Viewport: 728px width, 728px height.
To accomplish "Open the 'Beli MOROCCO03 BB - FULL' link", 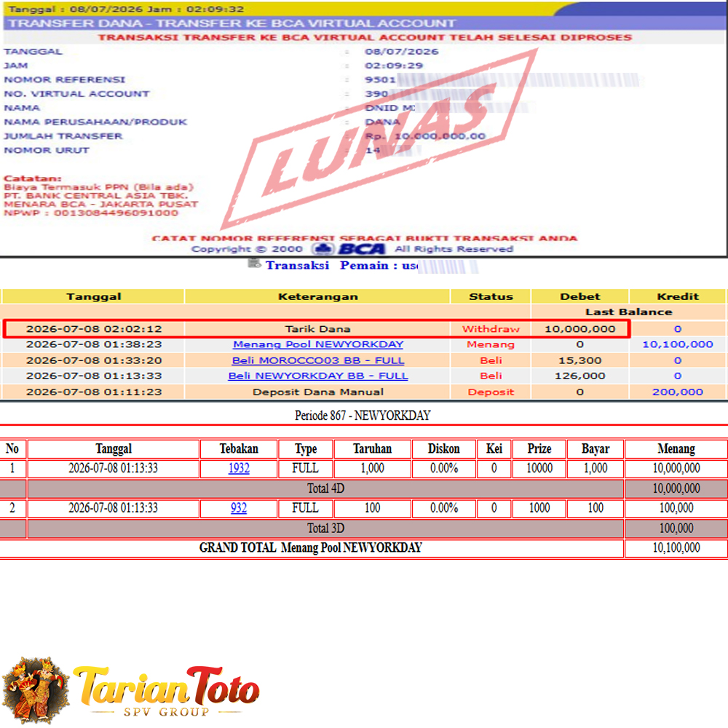I will pyautogui.click(x=318, y=360).
